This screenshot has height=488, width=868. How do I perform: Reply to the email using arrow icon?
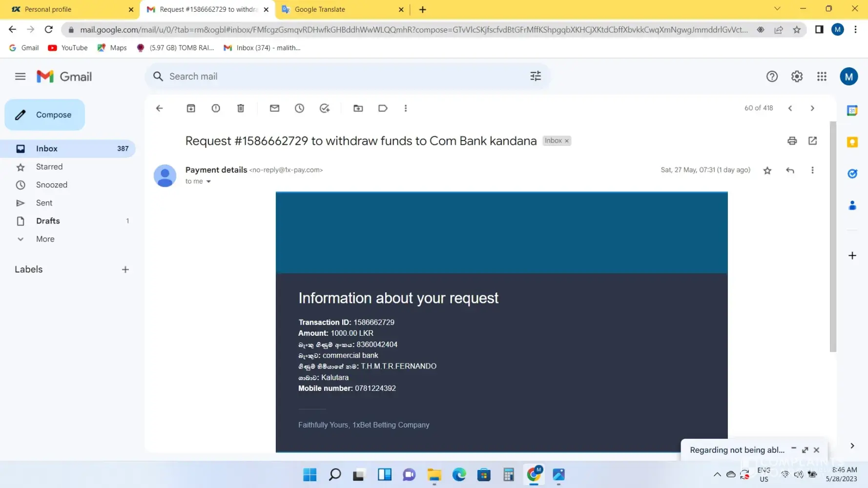(x=790, y=170)
